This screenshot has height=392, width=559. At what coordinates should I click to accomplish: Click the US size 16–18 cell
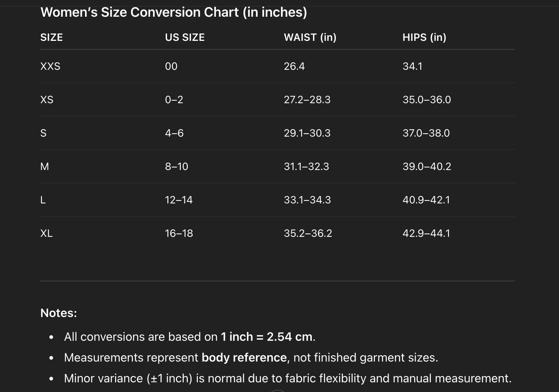(x=179, y=233)
